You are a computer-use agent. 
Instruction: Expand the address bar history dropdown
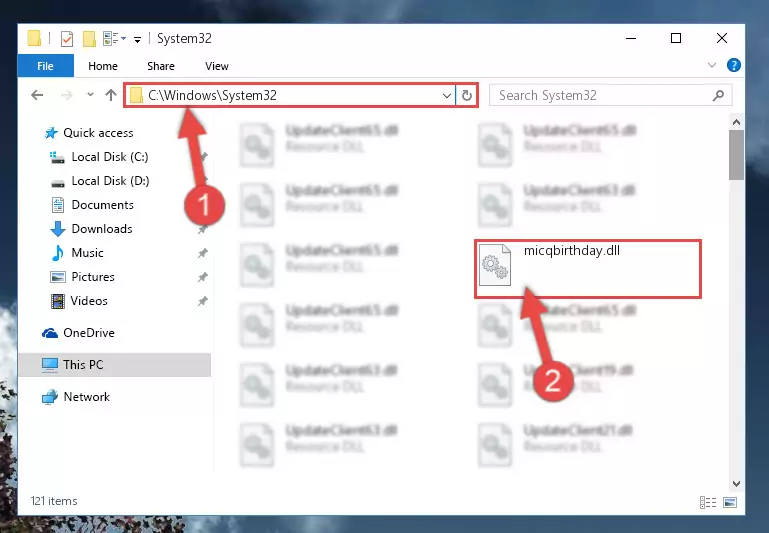point(447,96)
